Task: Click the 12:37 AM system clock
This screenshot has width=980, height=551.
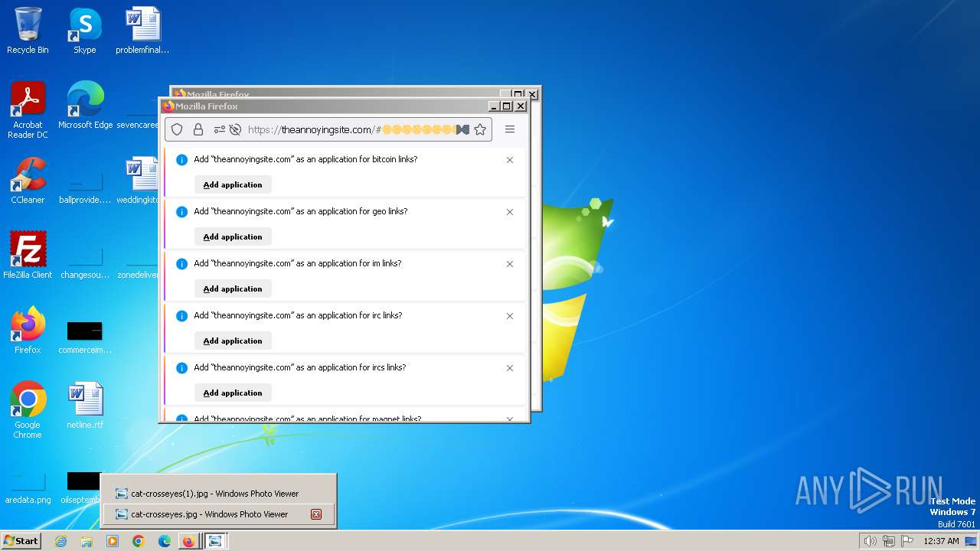Action: tap(941, 541)
